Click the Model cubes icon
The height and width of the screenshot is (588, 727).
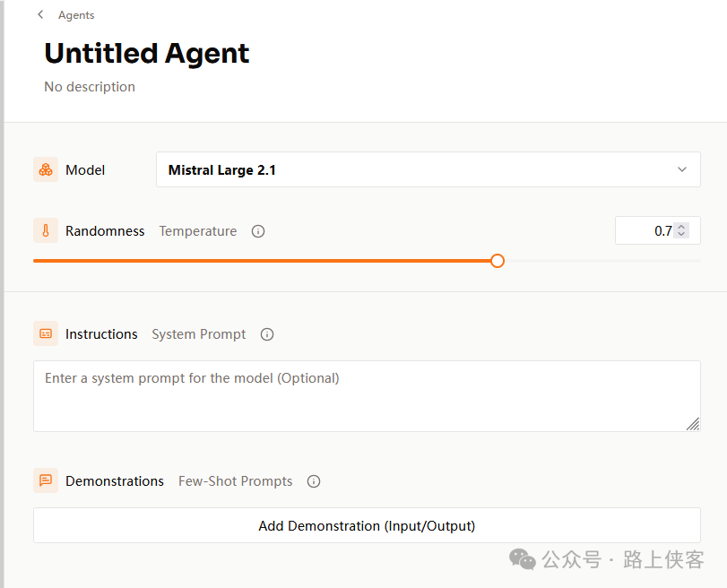click(46, 169)
